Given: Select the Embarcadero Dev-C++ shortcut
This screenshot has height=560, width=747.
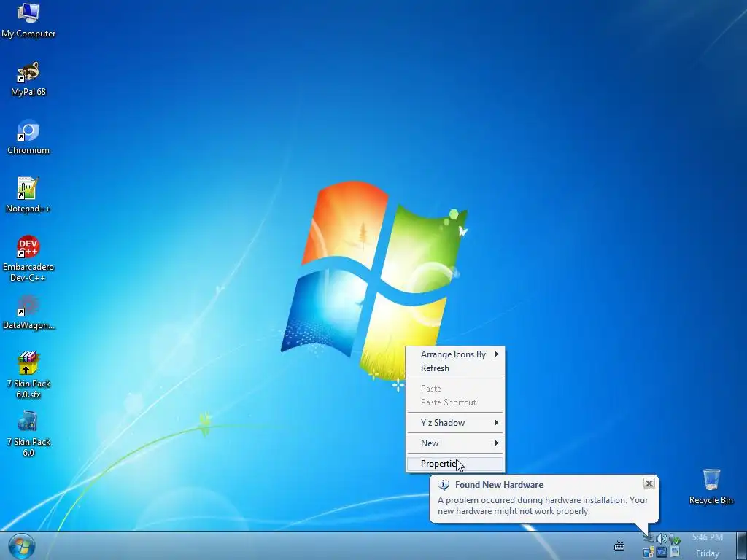Looking at the screenshot, I should click(x=28, y=259).
